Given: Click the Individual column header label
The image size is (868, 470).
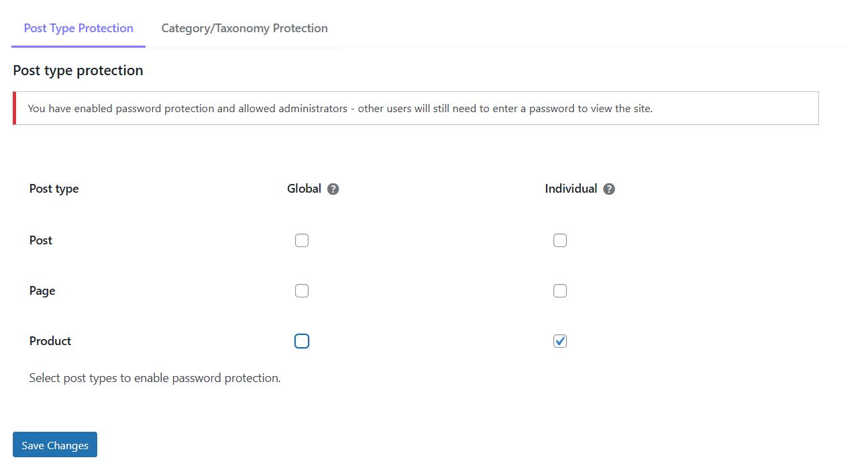Looking at the screenshot, I should pyautogui.click(x=570, y=189).
